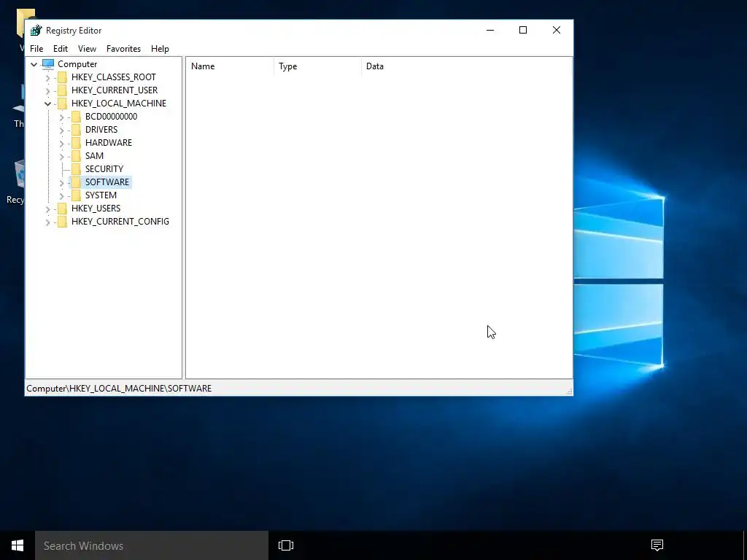Select the HKEY_USERS key label
Screen dimensions: 747x560
96,208
